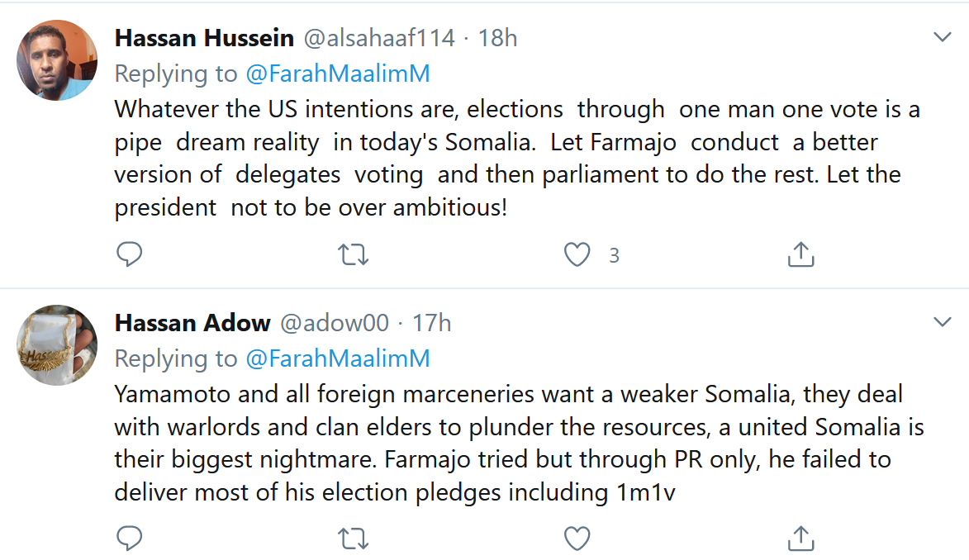Reply to Hassan Adow's tweet

point(129,539)
